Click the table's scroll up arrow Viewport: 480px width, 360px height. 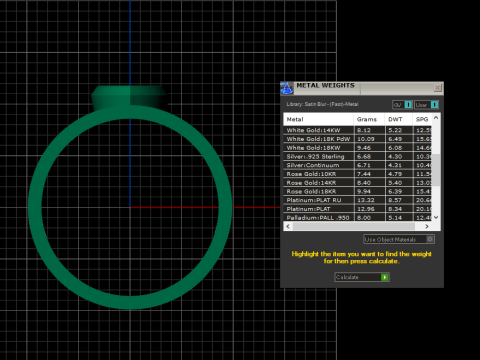coord(436,118)
